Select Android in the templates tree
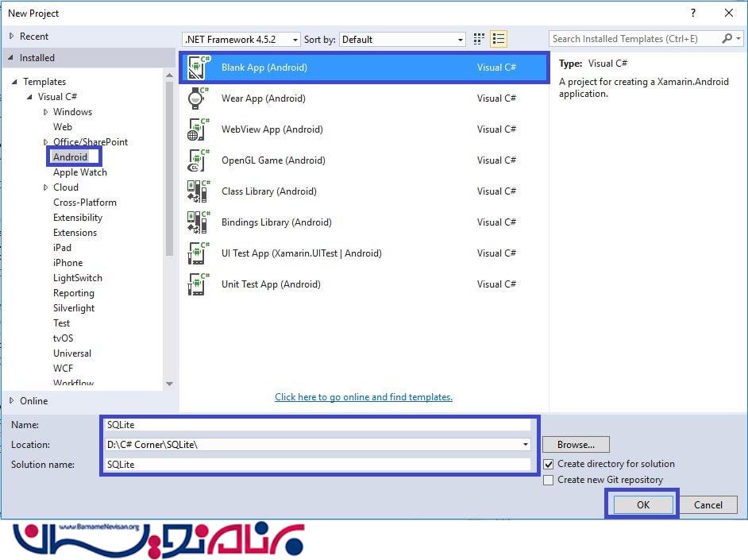Screen dimensions: 748x560 click(x=70, y=157)
